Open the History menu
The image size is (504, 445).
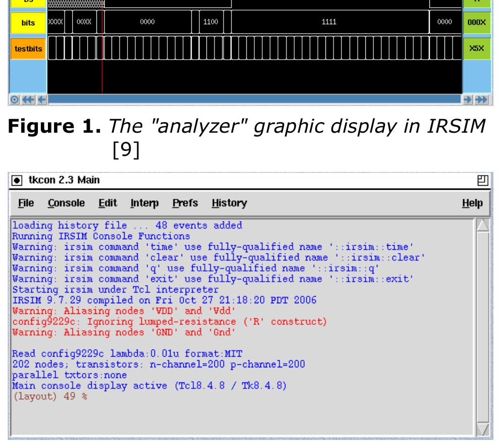tap(229, 203)
